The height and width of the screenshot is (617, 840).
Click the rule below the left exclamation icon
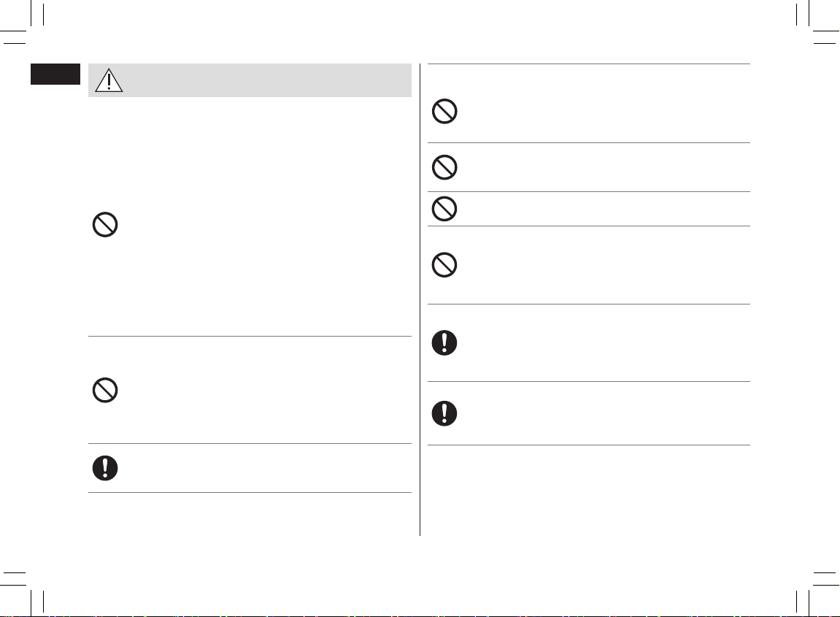pos(250,492)
